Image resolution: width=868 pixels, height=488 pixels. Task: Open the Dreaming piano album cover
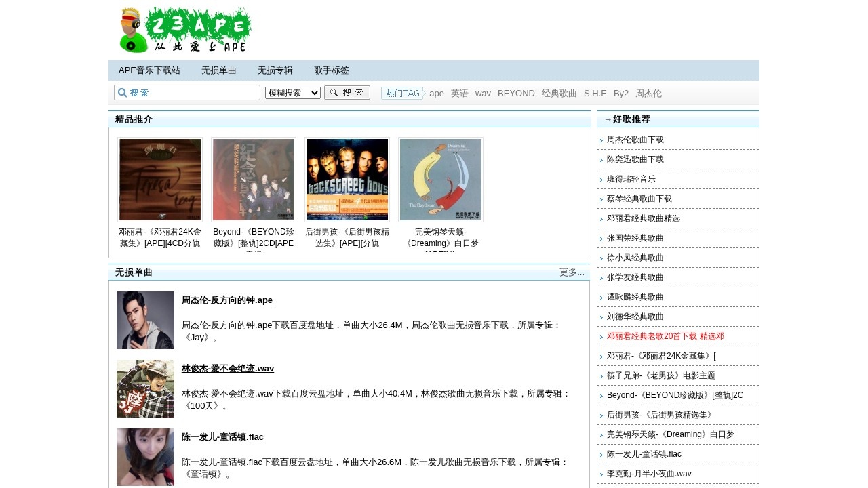point(441,180)
